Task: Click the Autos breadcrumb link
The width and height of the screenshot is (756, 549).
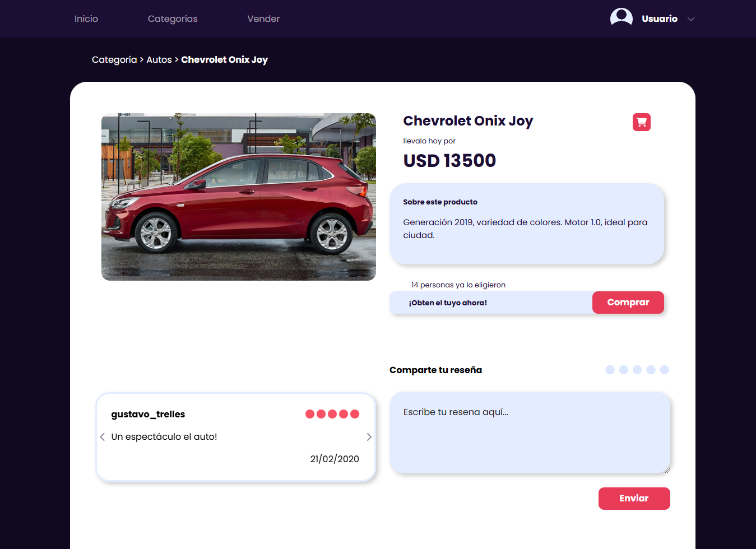Action: point(159,60)
